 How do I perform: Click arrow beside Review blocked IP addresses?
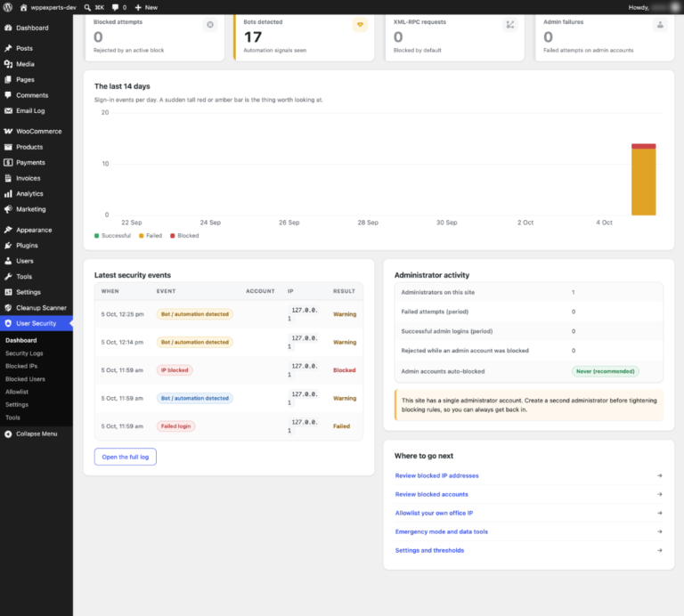pos(660,475)
